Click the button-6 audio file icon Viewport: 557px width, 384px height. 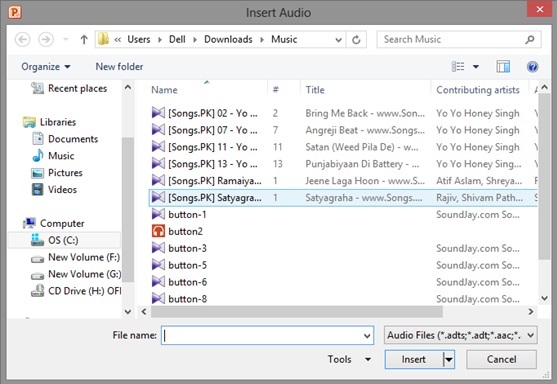click(x=158, y=282)
